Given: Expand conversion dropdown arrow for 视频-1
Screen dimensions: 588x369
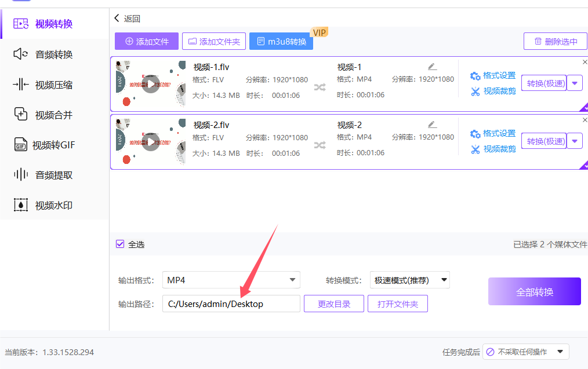Looking at the screenshot, I should point(575,83).
